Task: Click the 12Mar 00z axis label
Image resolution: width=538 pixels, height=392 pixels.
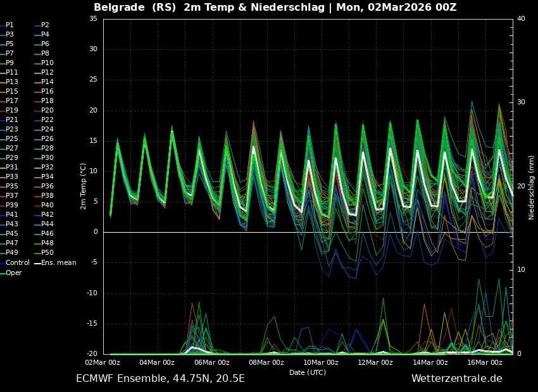Action: click(x=376, y=362)
